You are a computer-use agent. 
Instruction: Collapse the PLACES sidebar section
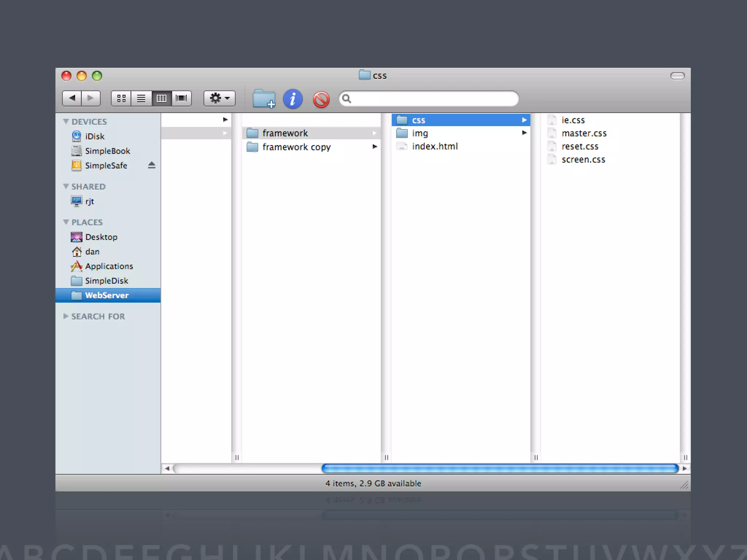66,222
